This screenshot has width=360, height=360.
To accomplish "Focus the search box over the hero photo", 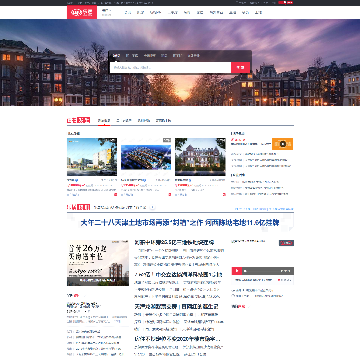I will point(170,67).
